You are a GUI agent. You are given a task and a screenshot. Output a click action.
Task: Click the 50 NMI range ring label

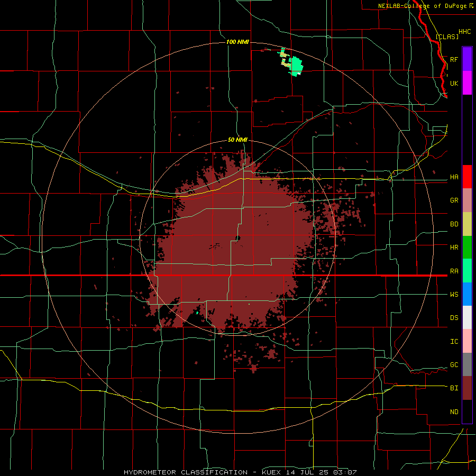click(237, 140)
